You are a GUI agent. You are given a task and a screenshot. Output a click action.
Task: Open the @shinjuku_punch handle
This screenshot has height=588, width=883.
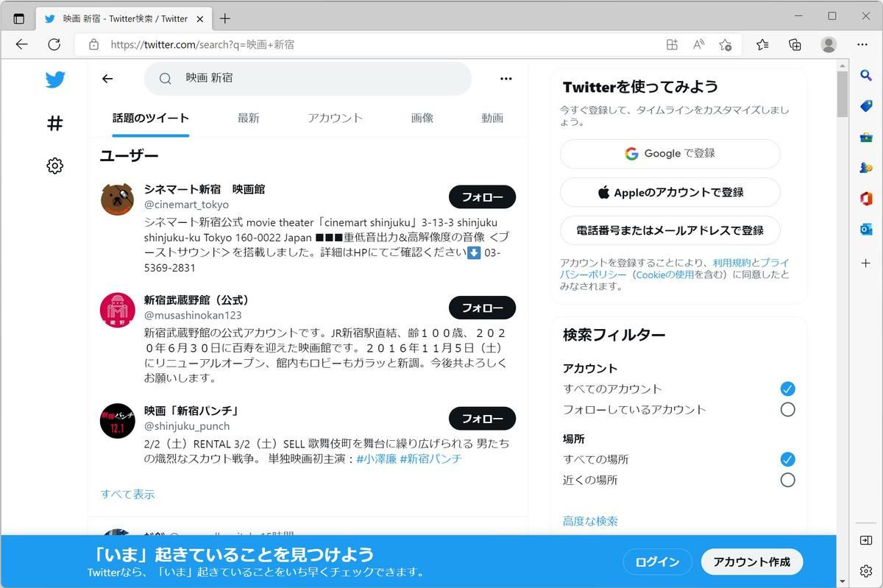(x=187, y=426)
